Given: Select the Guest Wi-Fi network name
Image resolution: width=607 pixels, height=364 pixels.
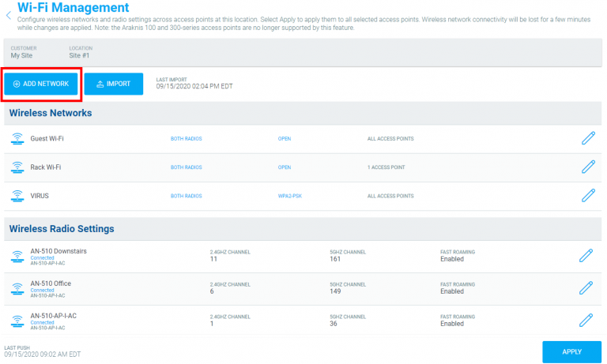Looking at the screenshot, I should click(x=47, y=138).
